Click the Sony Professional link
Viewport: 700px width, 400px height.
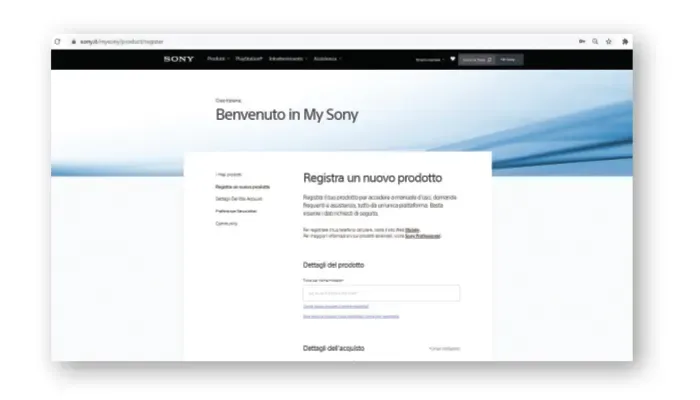pyautogui.click(x=422, y=236)
